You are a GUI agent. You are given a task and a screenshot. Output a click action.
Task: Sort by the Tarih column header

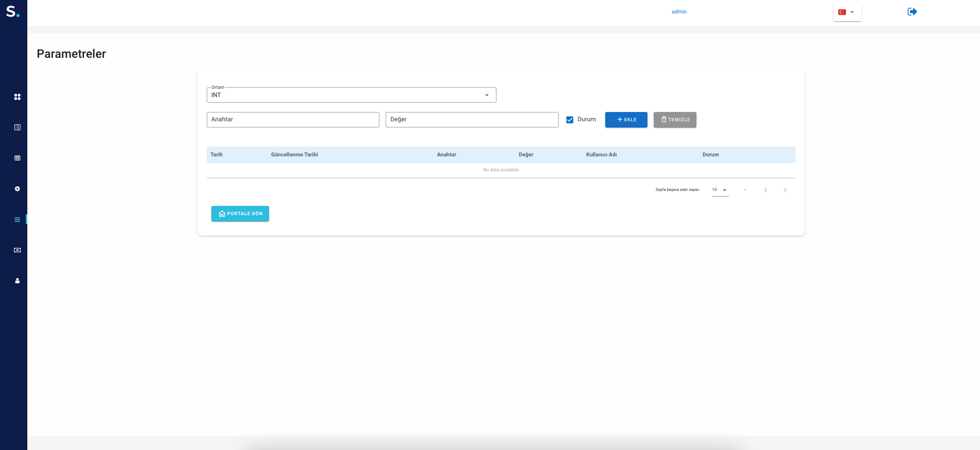(x=217, y=155)
